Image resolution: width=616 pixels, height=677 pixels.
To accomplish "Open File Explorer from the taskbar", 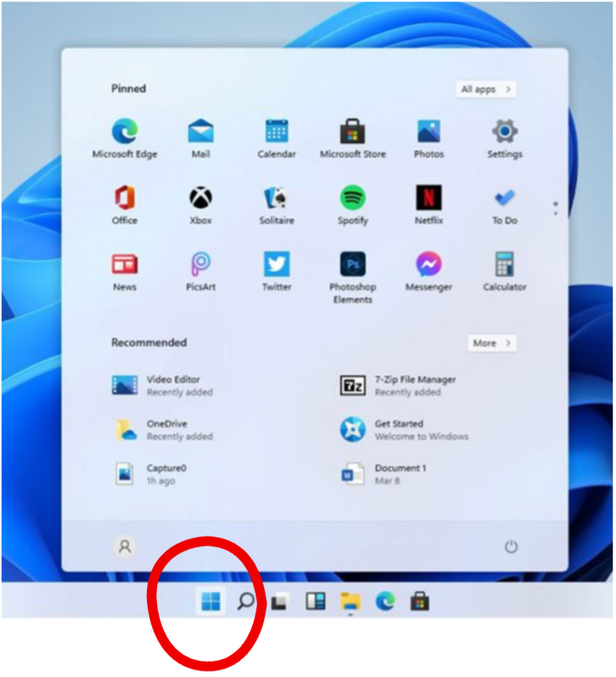I will (x=350, y=601).
